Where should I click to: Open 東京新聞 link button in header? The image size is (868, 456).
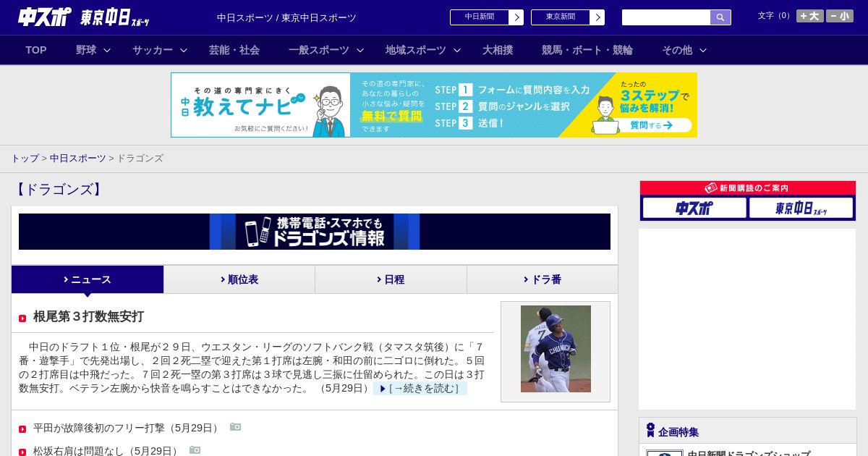click(x=568, y=17)
